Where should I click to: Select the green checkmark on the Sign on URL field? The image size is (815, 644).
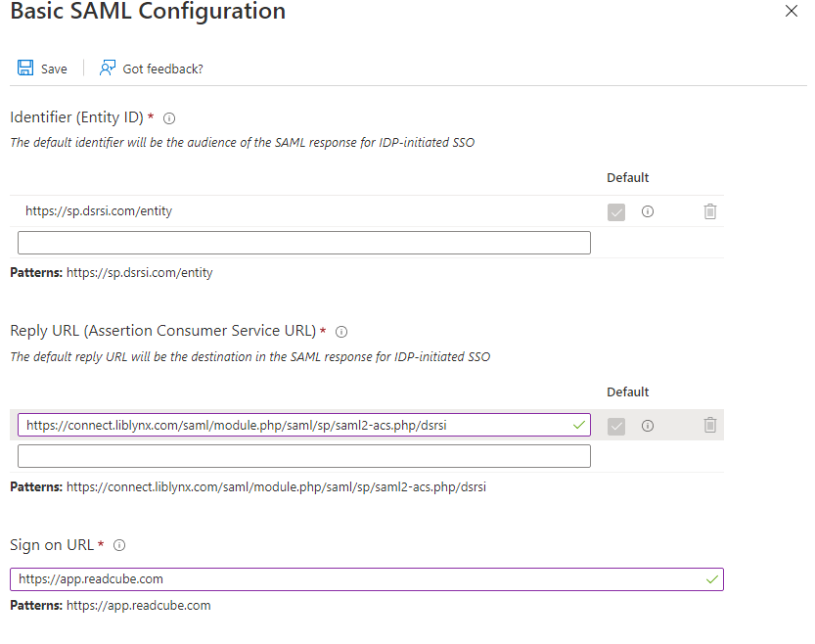point(711,578)
